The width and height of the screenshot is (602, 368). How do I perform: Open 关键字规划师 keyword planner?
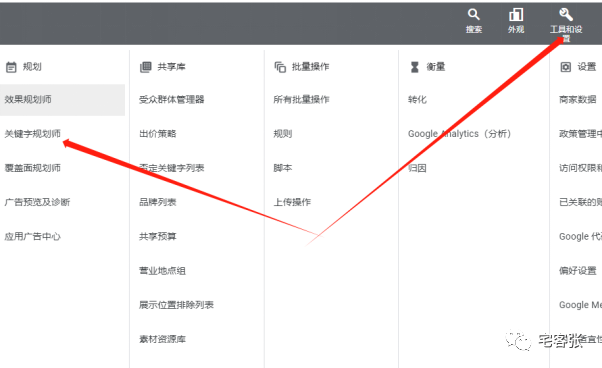coord(33,134)
